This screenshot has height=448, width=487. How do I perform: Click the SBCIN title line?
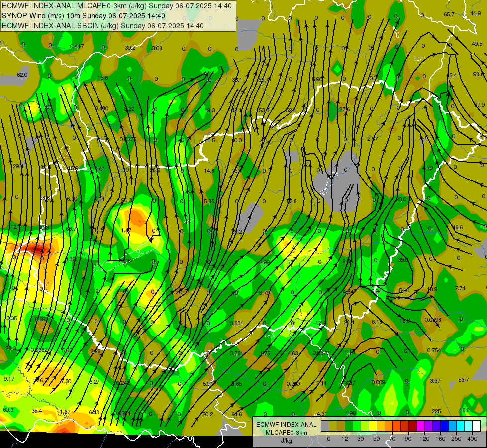(x=103, y=26)
